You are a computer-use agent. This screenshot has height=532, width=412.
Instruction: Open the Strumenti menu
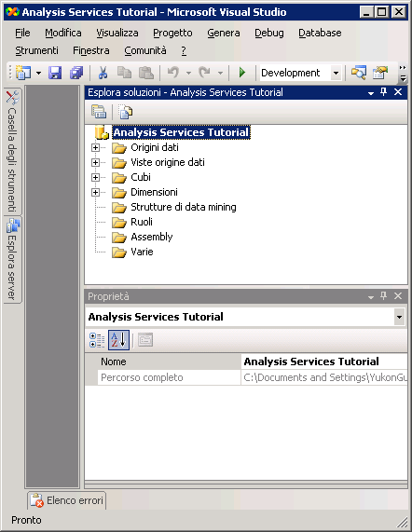coord(36,50)
